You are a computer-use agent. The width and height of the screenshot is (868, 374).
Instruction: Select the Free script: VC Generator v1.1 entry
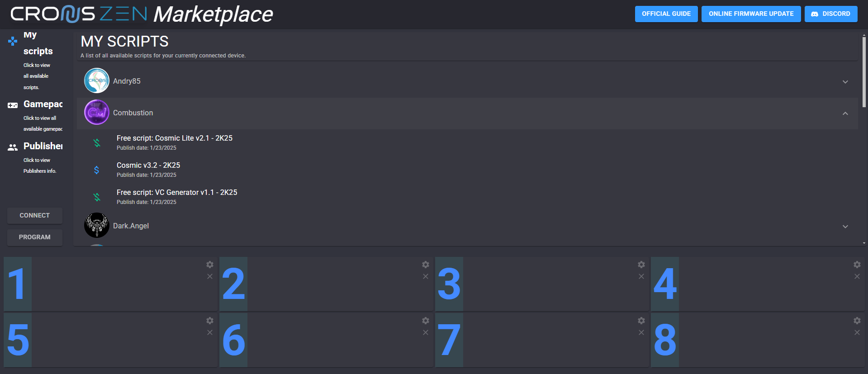point(177,193)
